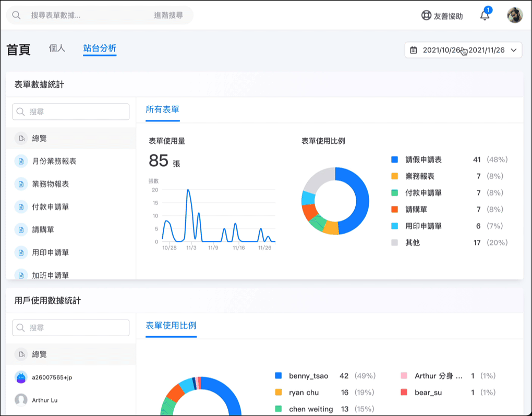This screenshot has height=416, width=532.
Task: Select Arthur Lu in the user list
Action: point(44,400)
